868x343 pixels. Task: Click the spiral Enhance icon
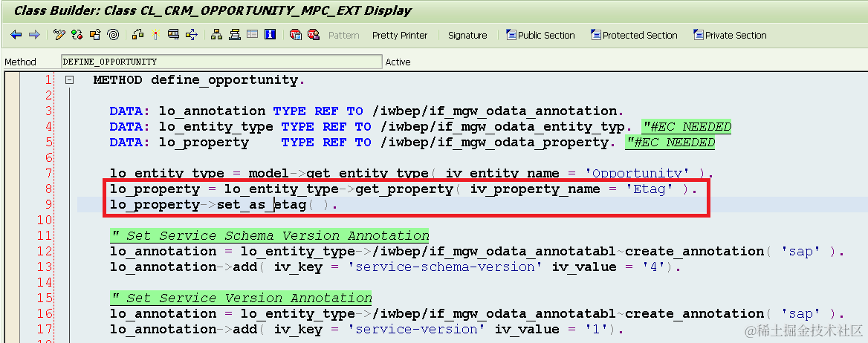tap(113, 35)
